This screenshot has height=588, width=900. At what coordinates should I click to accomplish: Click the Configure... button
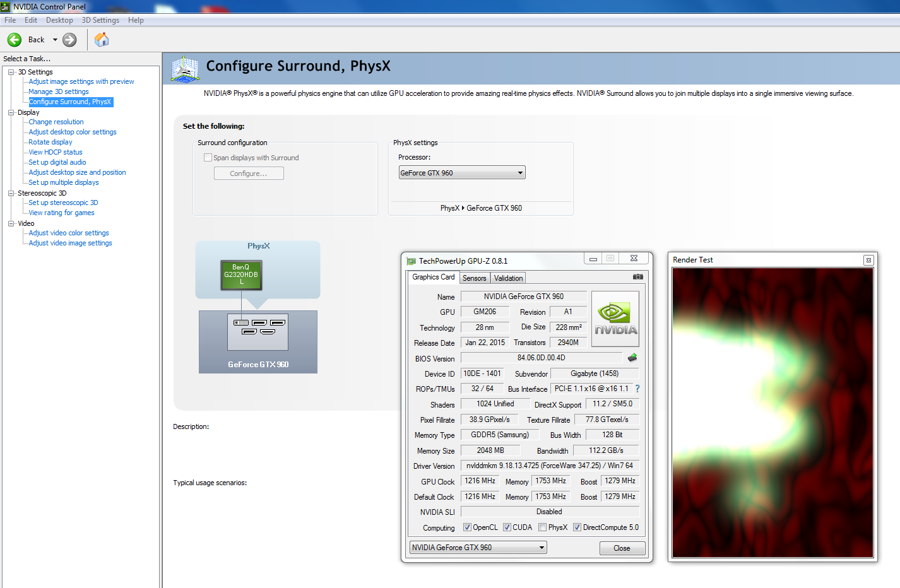click(x=249, y=173)
